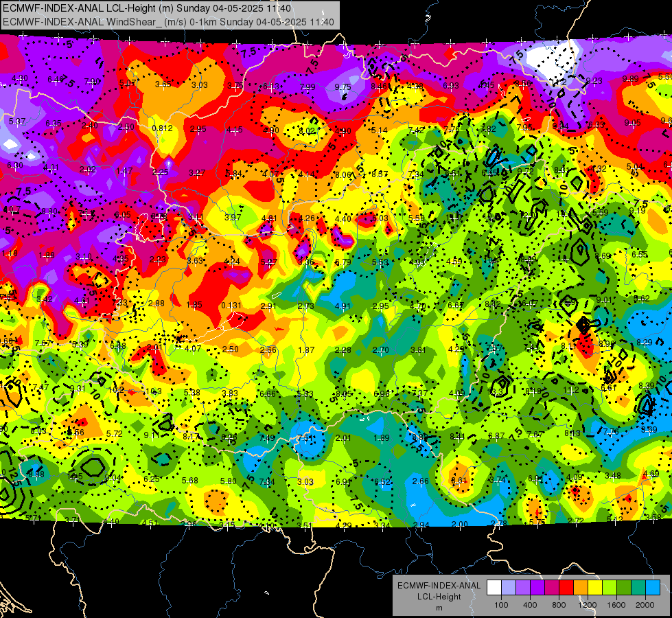Click the 9.01 shear value
Image resolution: width=672 pixels, height=618 pixels.
pos(604,300)
